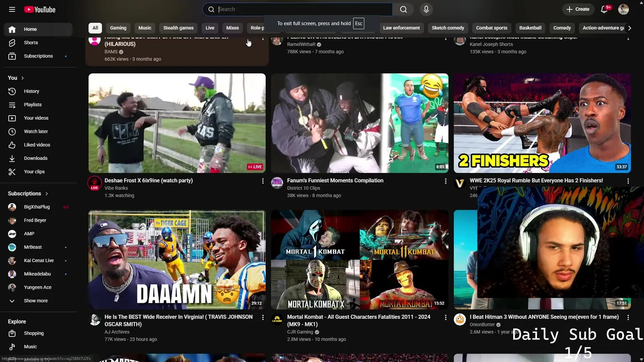
Task: Open Vibe Ranks channel avatar
Action: [95, 183]
